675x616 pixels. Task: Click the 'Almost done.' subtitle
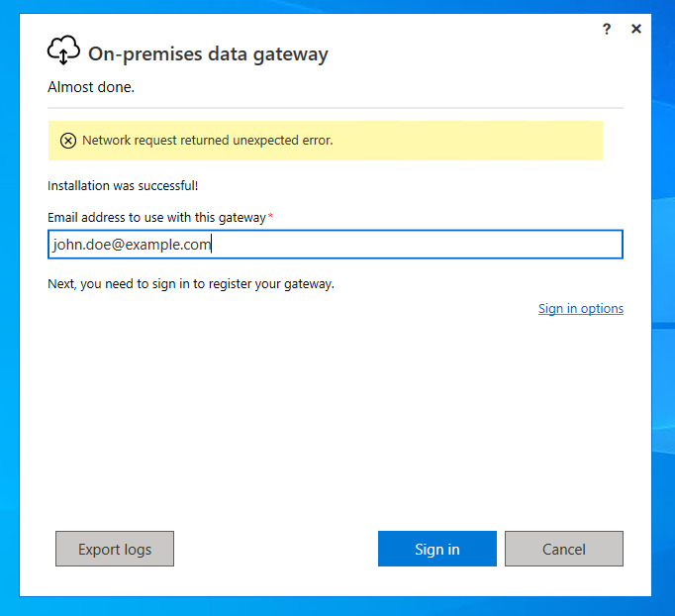pos(91,87)
